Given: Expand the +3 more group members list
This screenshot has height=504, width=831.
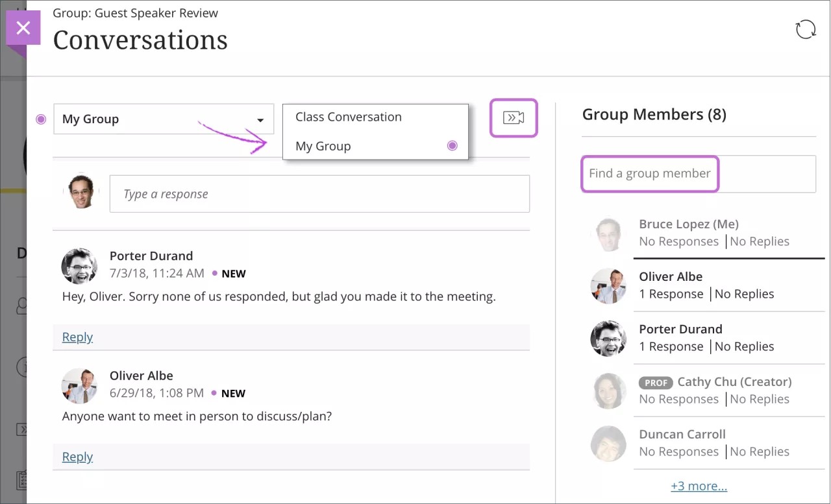Looking at the screenshot, I should (699, 485).
